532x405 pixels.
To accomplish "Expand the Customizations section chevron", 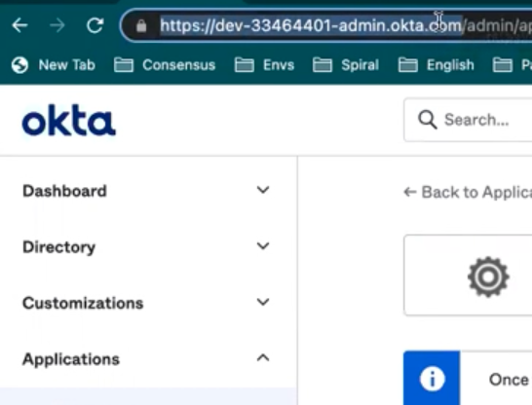I will (263, 302).
